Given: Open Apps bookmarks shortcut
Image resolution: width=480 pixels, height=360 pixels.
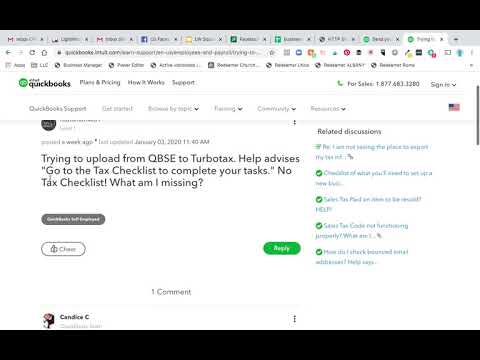Looking at the screenshot, I should point(16,65).
